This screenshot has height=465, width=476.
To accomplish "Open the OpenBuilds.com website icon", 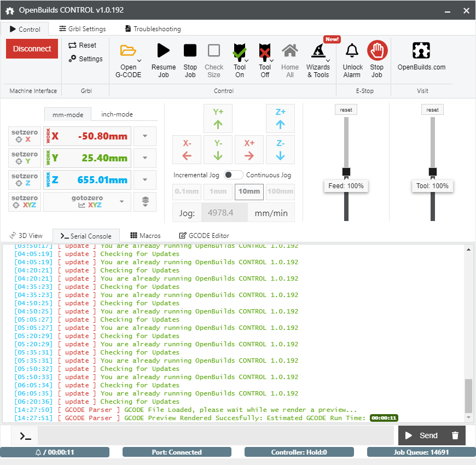I will coord(421,51).
